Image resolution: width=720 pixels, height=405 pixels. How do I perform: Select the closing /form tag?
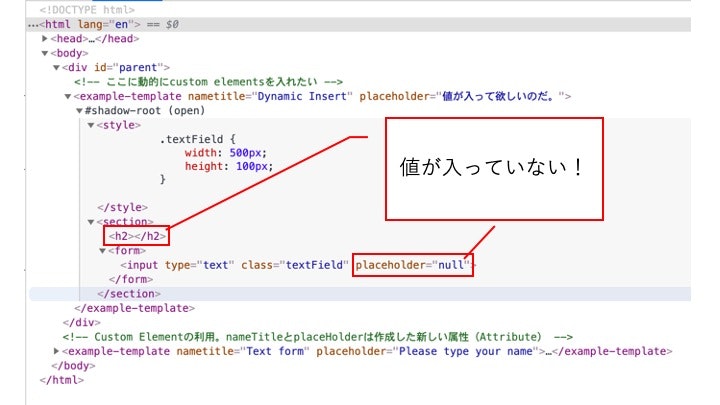coord(131,279)
